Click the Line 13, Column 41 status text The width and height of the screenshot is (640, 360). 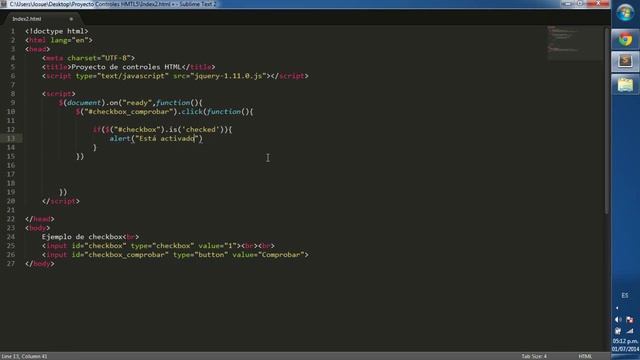tap(24, 356)
